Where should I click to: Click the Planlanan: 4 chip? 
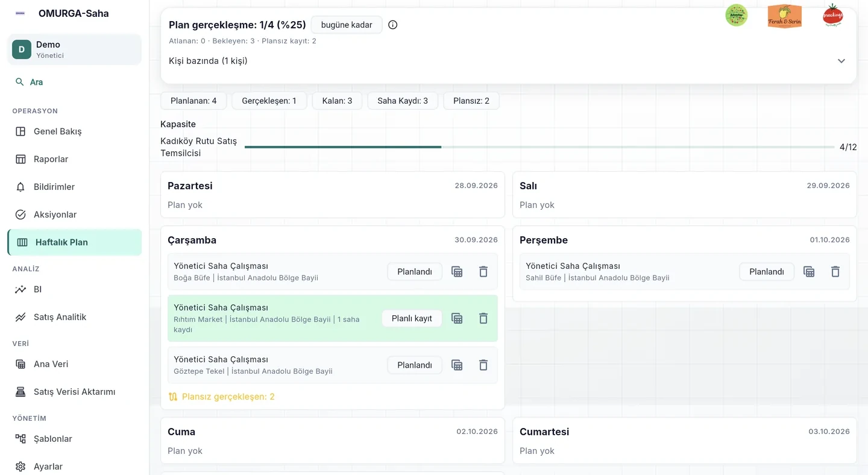(193, 101)
